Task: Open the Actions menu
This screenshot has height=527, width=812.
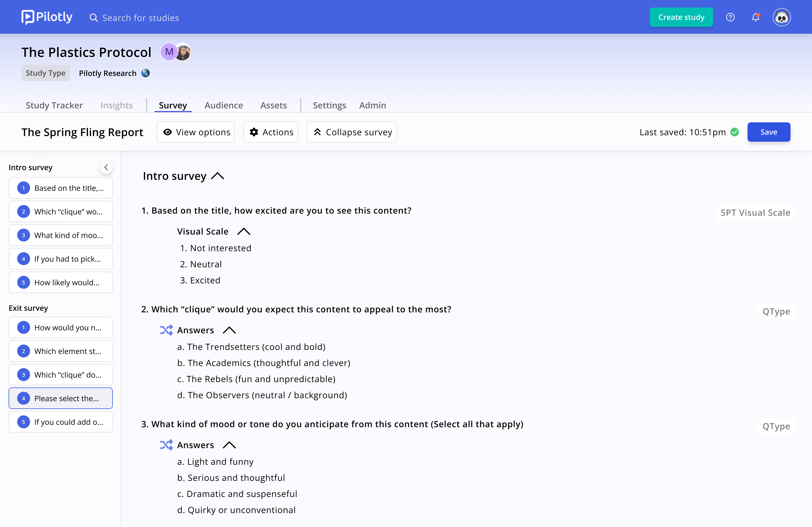Action: 271,132
